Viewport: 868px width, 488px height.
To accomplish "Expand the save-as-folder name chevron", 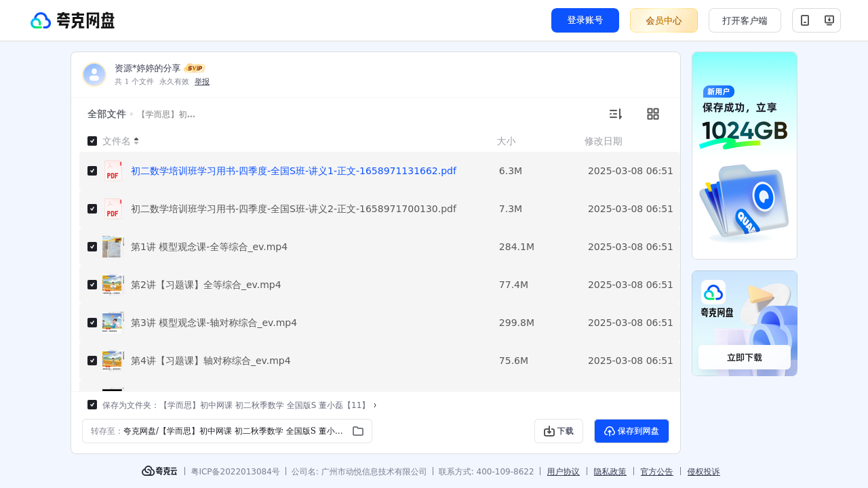I will pos(375,405).
